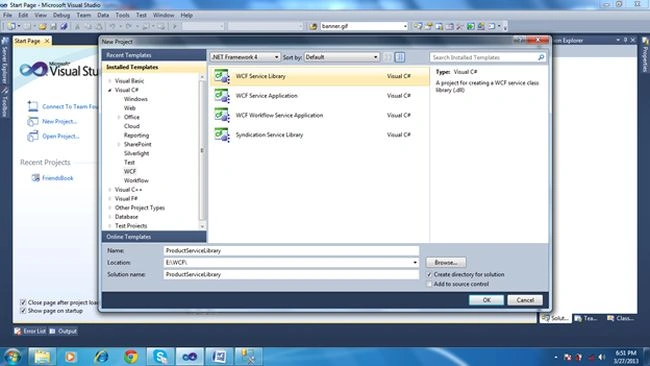Pin the Solution Explorer panel

(x=626, y=40)
